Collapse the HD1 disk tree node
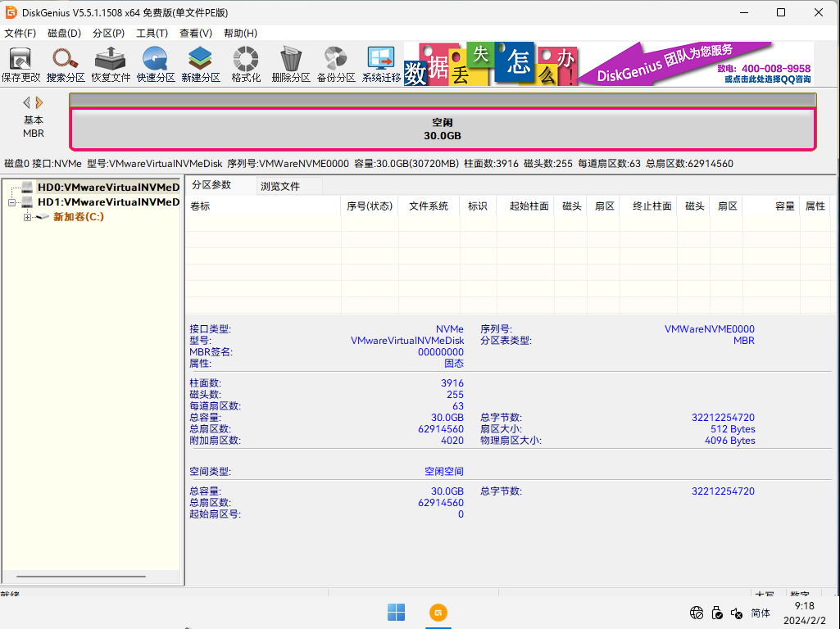Image resolution: width=840 pixels, height=629 pixels. [11, 202]
